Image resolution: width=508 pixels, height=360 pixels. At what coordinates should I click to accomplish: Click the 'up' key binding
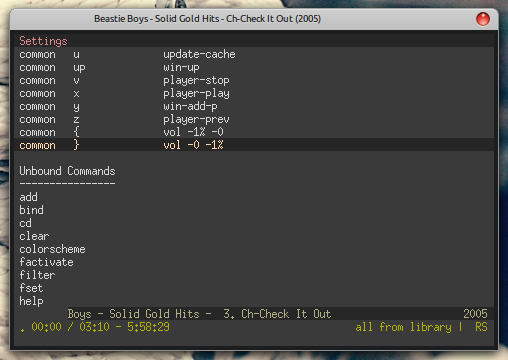pyautogui.click(x=79, y=68)
